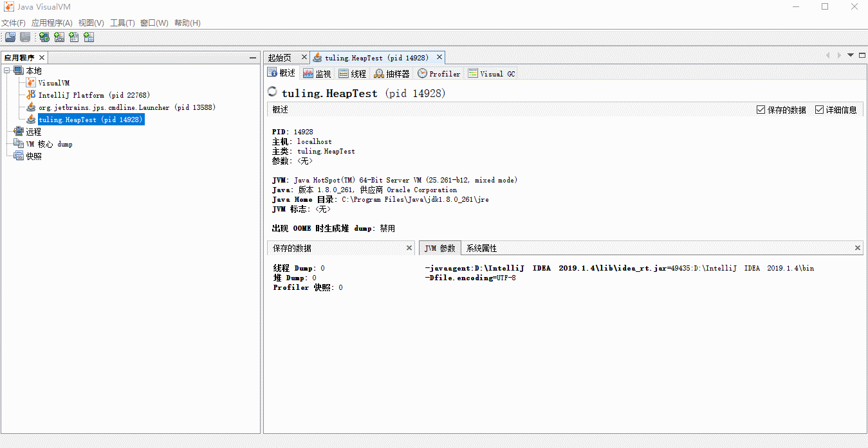This screenshot has height=448, width=868.
Task: Select tuling.HeapTest (pid 14928) tree row
Action: pos(91,120)
